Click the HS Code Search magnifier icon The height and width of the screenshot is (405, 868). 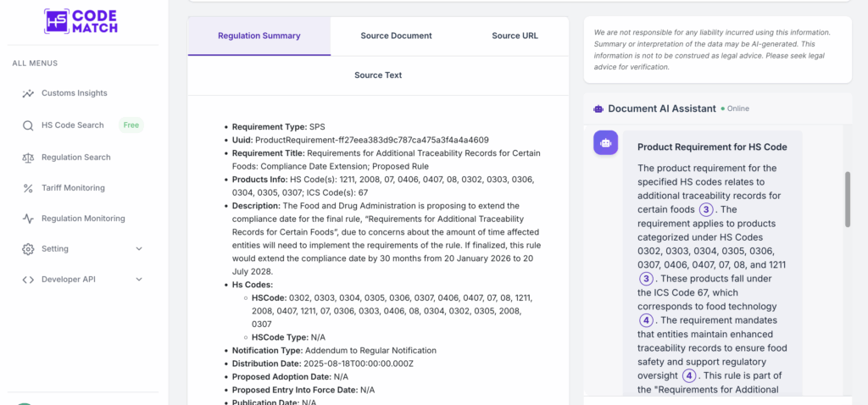(28, 125)
